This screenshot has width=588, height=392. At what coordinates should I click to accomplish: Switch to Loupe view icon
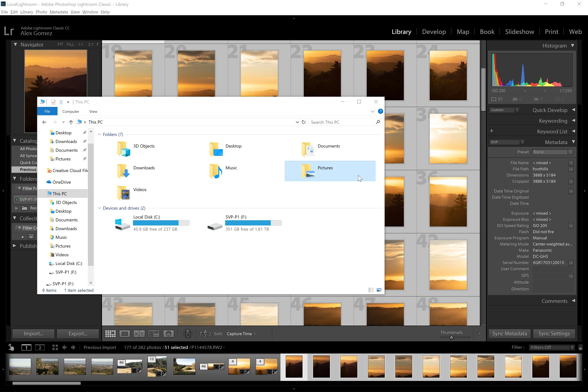(x=124, y=334)
